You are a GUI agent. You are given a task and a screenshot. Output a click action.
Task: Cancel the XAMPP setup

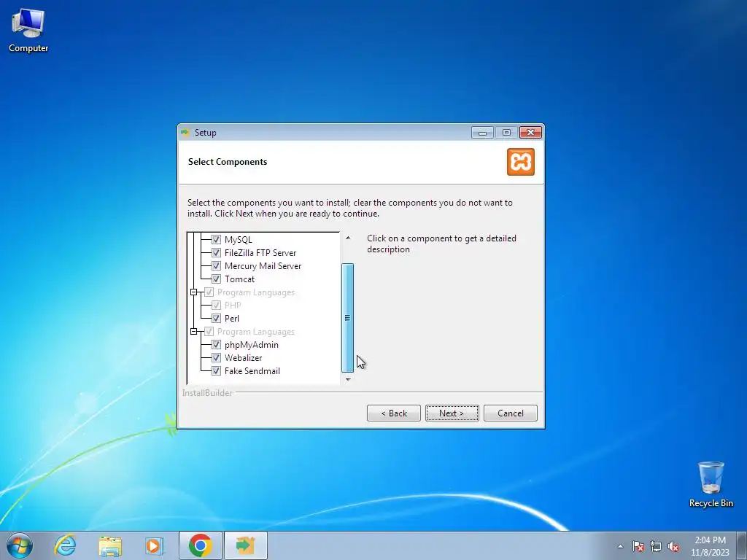(510, 413)
